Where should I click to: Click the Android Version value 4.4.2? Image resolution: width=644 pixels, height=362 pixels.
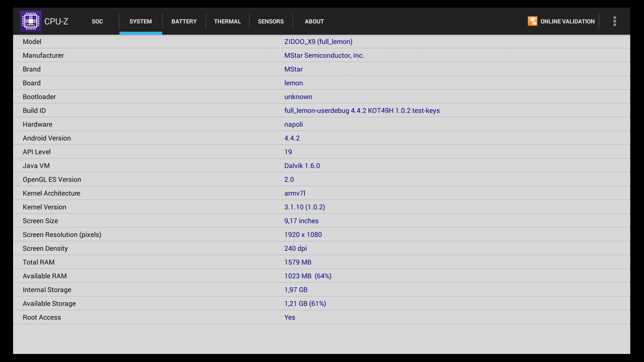(x=292, y=138)
